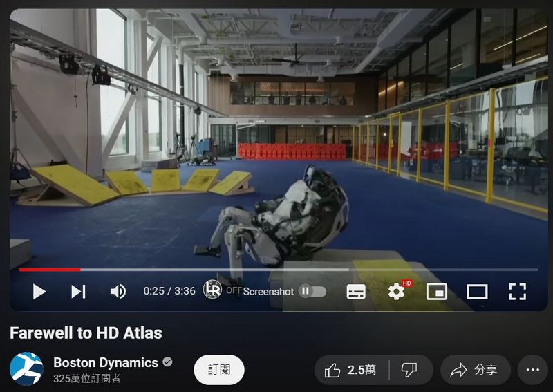Turn on subtitles/captions
The image size is (553, 392).
click(356, 292)
